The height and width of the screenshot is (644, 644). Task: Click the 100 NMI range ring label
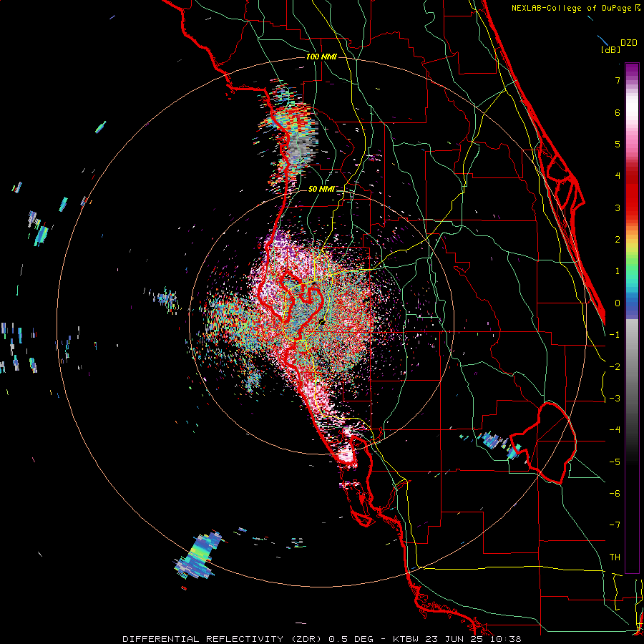[321, 57]
